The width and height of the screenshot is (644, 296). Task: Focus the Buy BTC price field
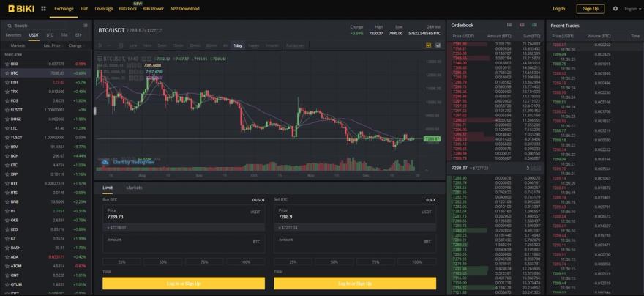[x=184, y=214]
